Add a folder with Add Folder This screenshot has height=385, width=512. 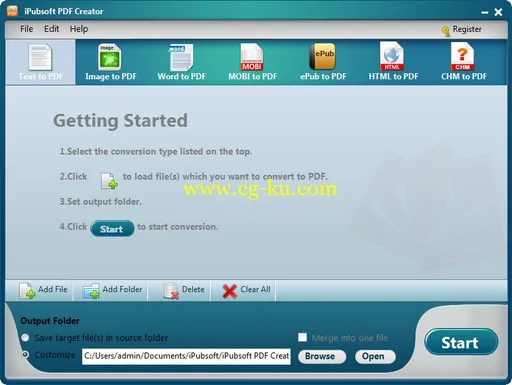pos(112,290)
